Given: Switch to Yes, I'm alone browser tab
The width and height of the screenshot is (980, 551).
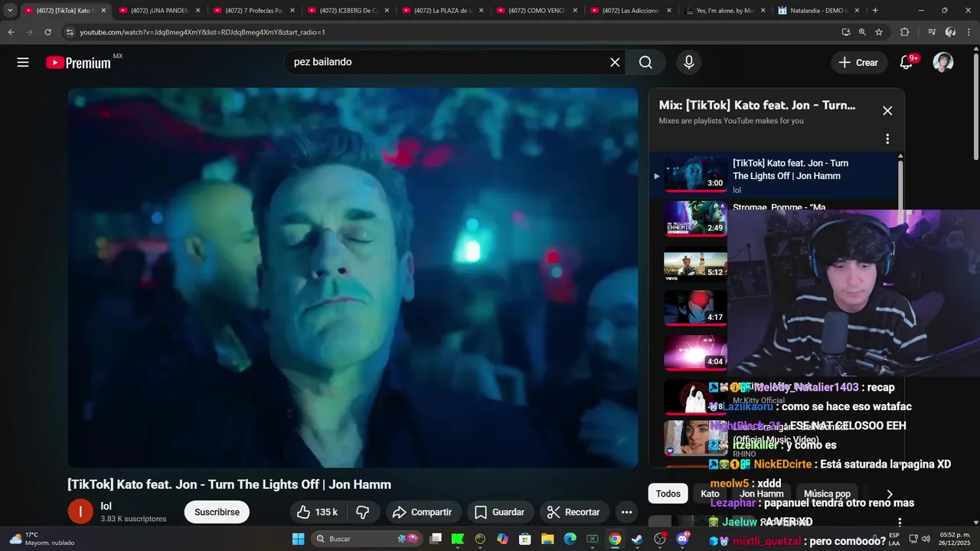Looking at the screenshot, I should [724, 11].
